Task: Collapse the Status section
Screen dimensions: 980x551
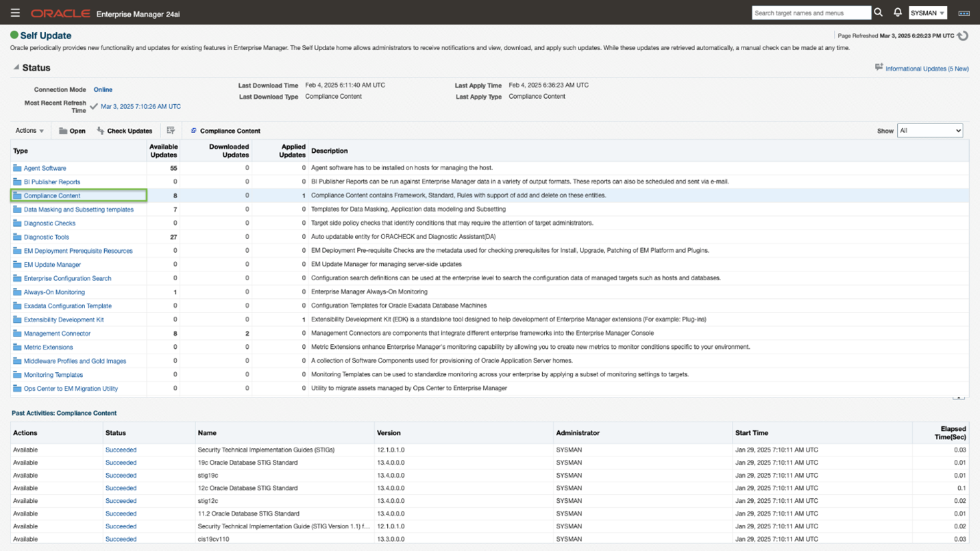Action: tap(16, 68)
